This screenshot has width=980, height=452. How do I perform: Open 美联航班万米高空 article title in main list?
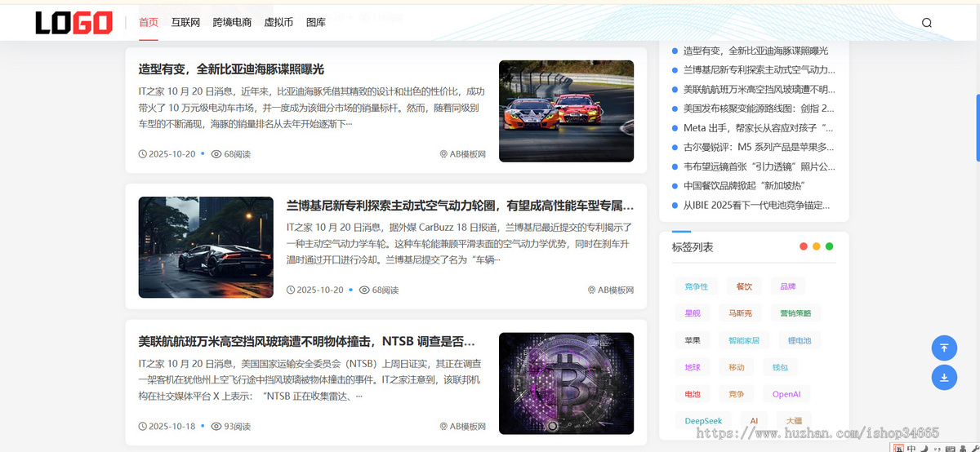[x=307, y=341]
